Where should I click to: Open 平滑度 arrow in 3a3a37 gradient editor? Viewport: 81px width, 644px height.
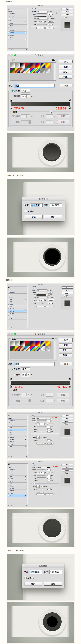29,375
